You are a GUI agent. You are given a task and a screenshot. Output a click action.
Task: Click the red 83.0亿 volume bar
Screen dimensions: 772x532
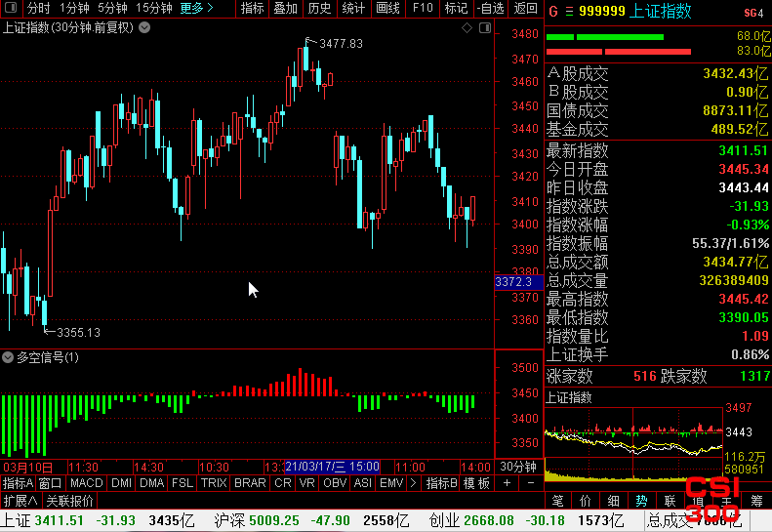click(x=619, y=52)
